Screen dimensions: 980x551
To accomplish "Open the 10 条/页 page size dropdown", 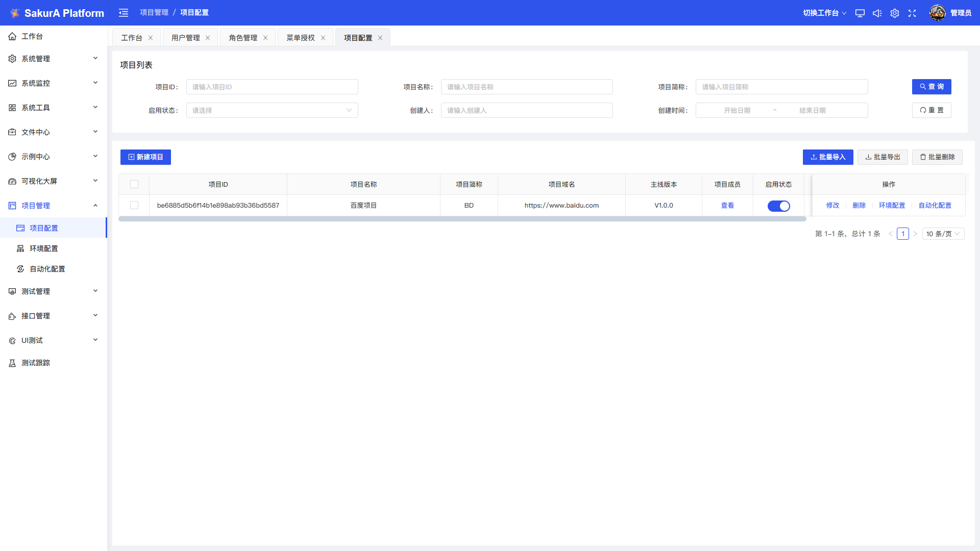I will [943, 234].
